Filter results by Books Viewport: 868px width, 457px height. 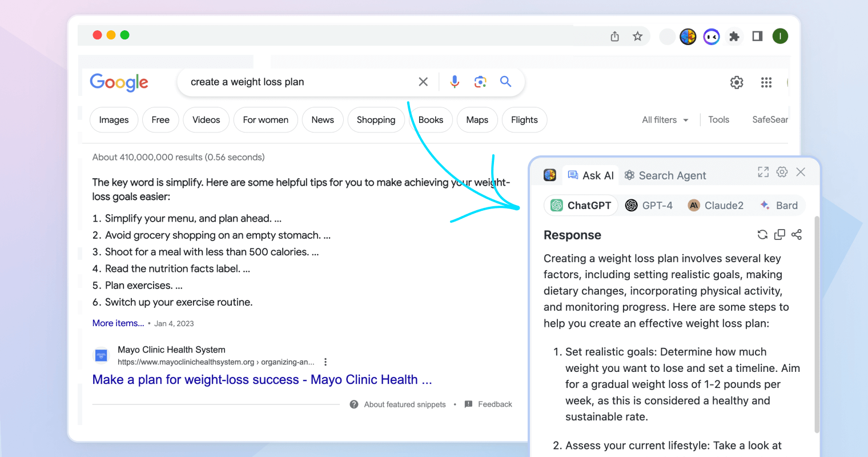[431, 120]
